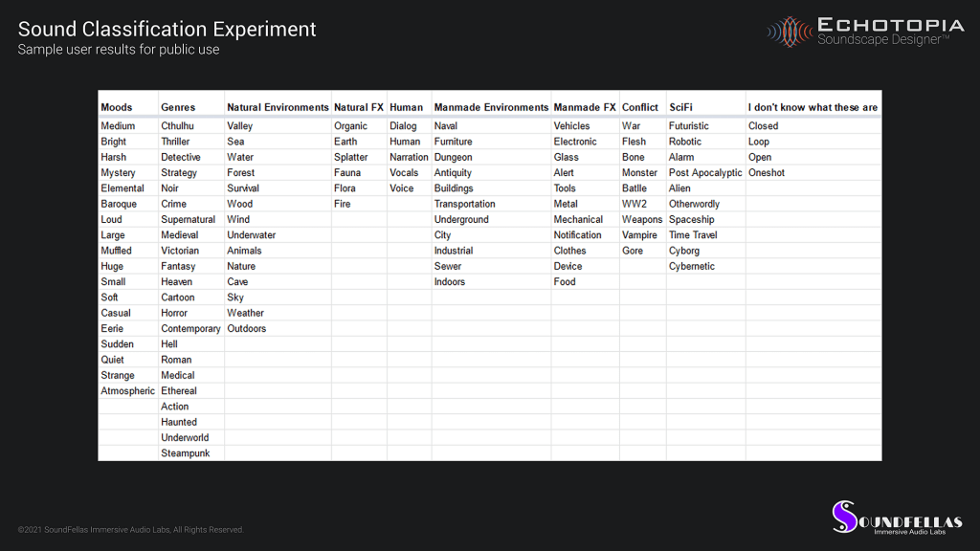Select the SciFi column header
This screenshot has width=980, height=551.
[x=679, y=107]
